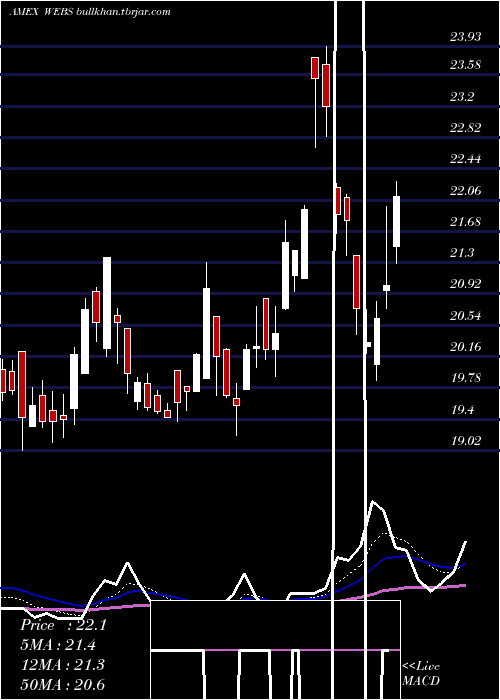Select the 23.2 price axis label
This screenshot has width=500, height=700.
point(462,96)
